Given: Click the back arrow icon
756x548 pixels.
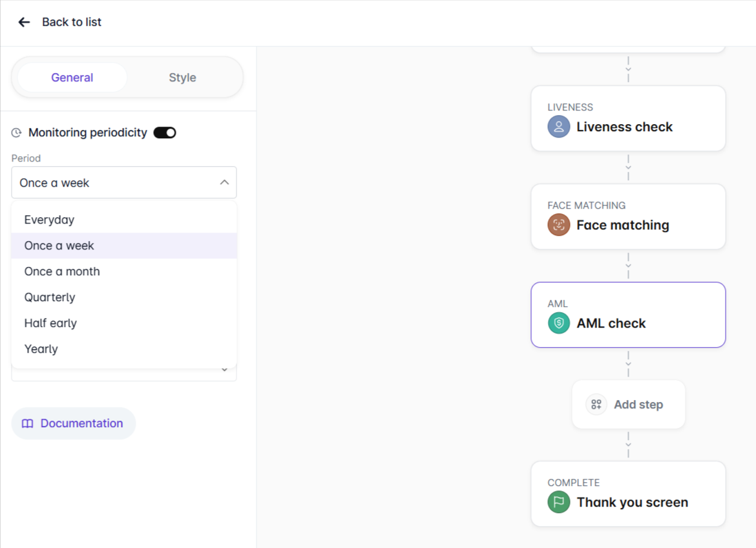Looking at the screenshot, I should click(x=24, y=22).
